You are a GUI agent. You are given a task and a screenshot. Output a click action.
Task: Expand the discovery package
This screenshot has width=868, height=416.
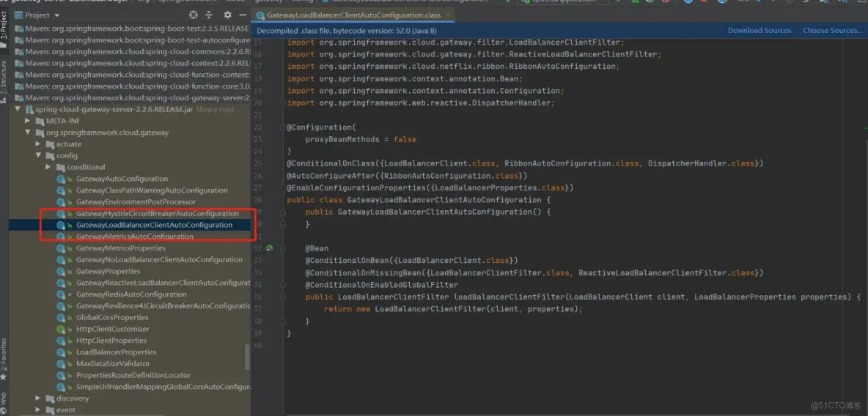(x=38, y=398)
